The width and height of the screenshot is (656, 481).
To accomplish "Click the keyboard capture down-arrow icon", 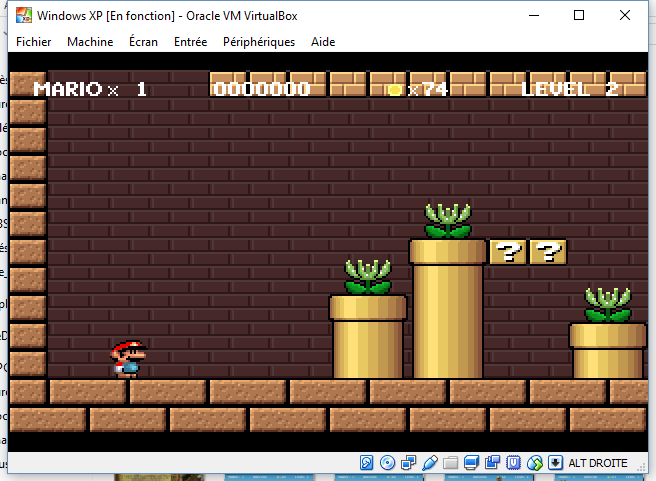I will pos(555,463).
